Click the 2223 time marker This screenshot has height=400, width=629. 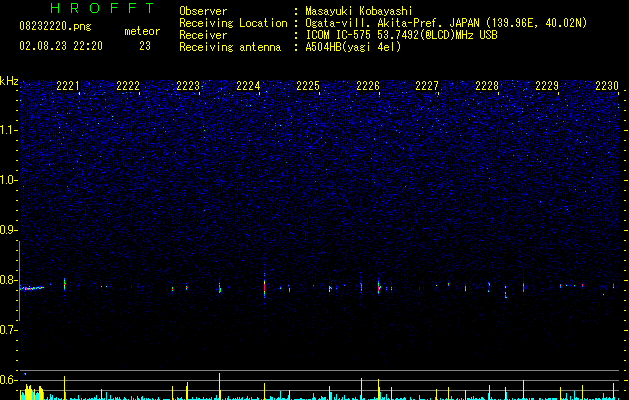pyautogui.click(x=188, y=85)
